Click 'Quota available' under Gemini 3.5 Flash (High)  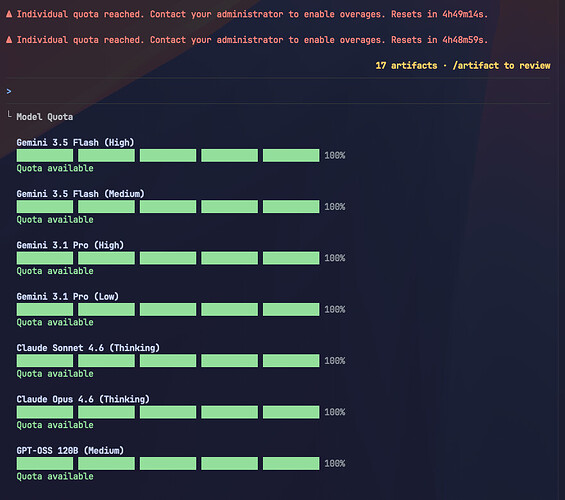click(x=55, y=169)
